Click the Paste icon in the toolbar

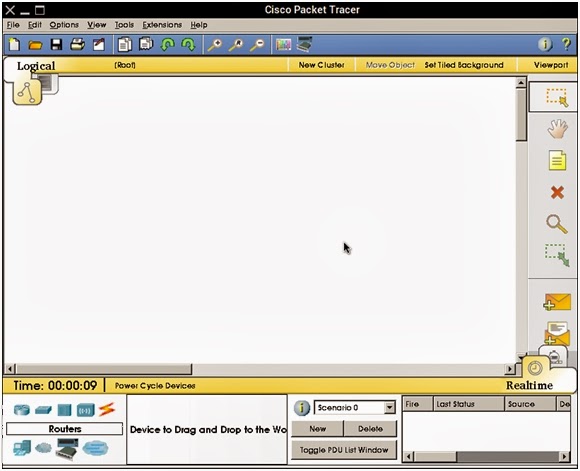(146, 44)
